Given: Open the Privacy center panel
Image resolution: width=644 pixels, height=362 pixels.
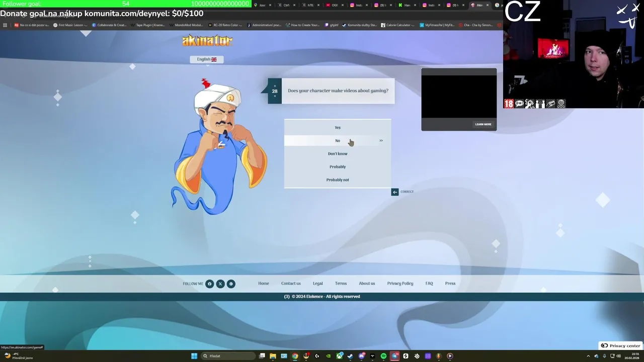Looking at the screenshot, I should [621, 345].
